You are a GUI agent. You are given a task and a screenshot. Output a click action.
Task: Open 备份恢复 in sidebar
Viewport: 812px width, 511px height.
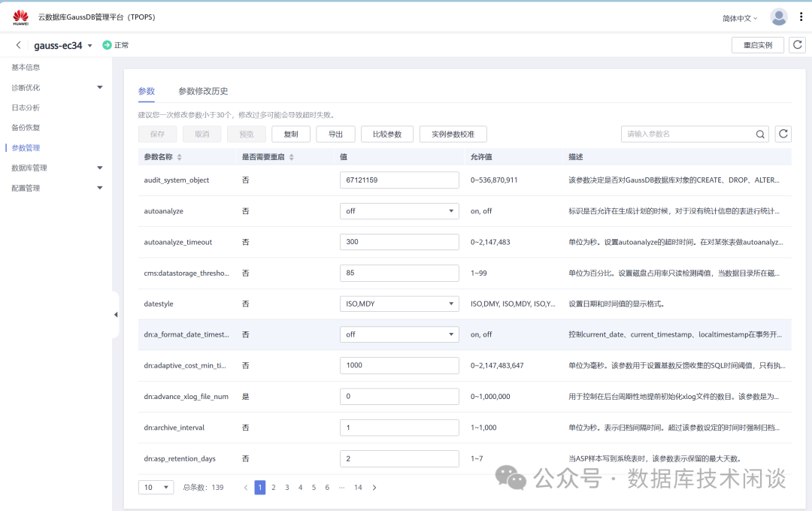26,127
